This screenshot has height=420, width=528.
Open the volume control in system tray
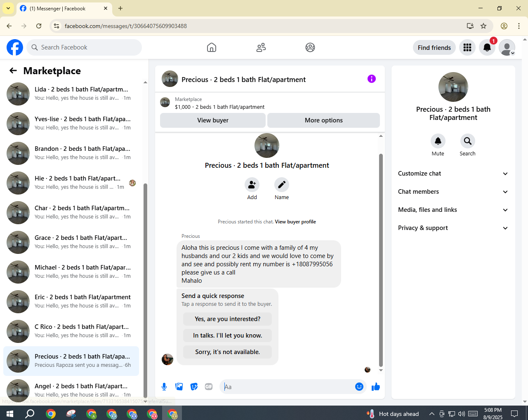[462, 414]
